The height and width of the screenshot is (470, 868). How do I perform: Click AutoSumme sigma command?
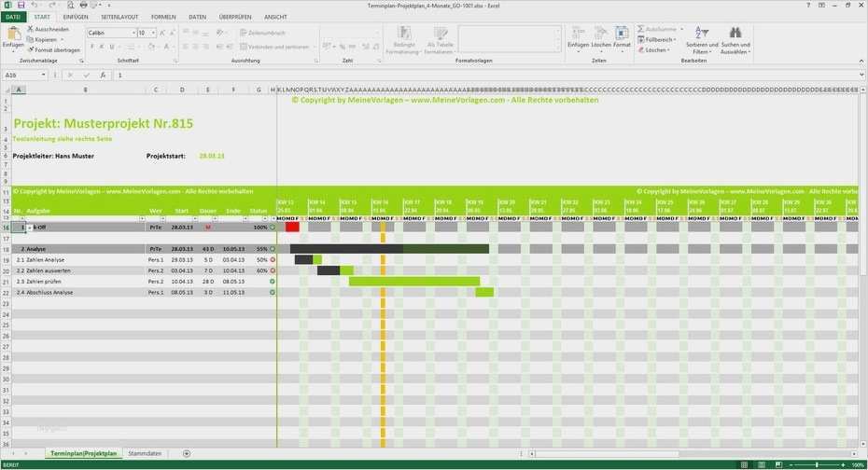tap(658, 29)
